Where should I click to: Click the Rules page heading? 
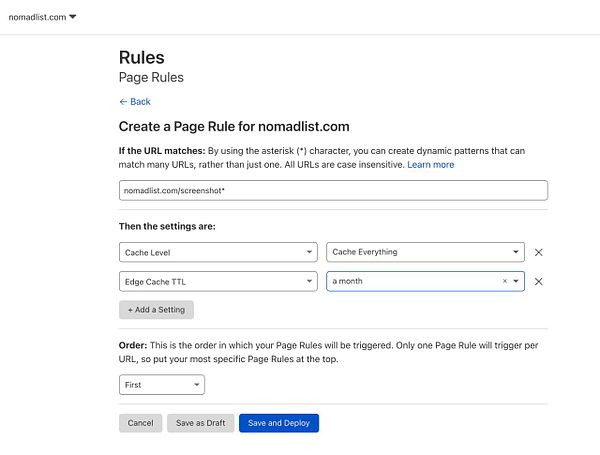141,58
